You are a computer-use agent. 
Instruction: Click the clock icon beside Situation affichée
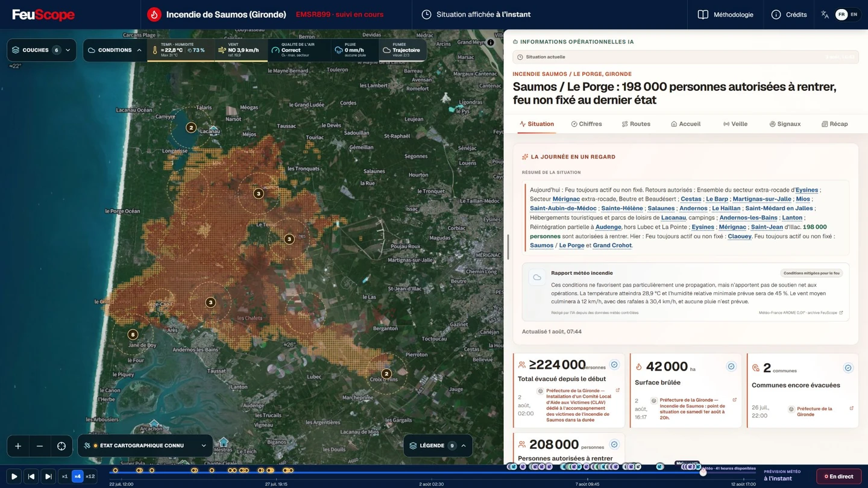426,14
